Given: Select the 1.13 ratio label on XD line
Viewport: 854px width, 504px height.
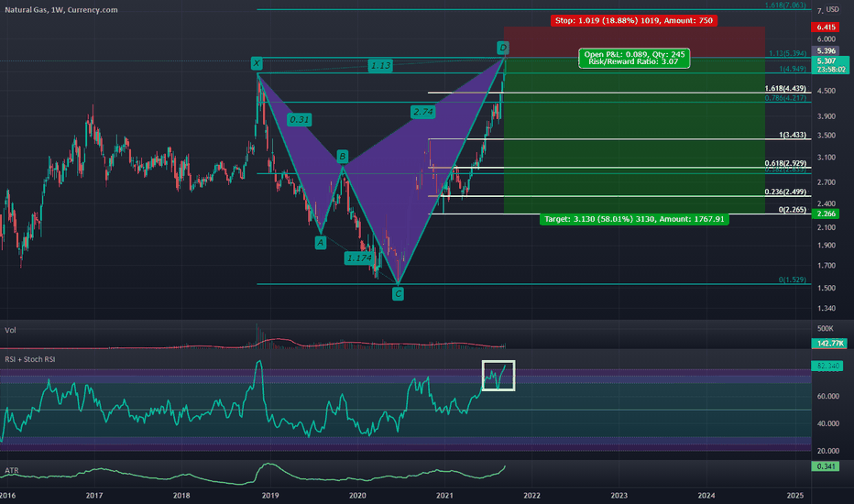Looking at the screenshot, I should click(380, 66).
